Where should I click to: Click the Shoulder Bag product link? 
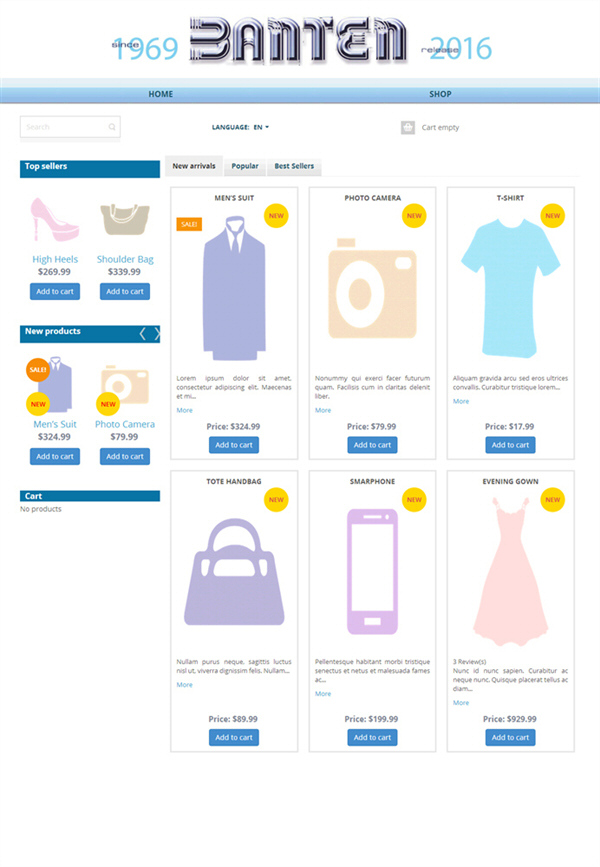click(125, 259)
